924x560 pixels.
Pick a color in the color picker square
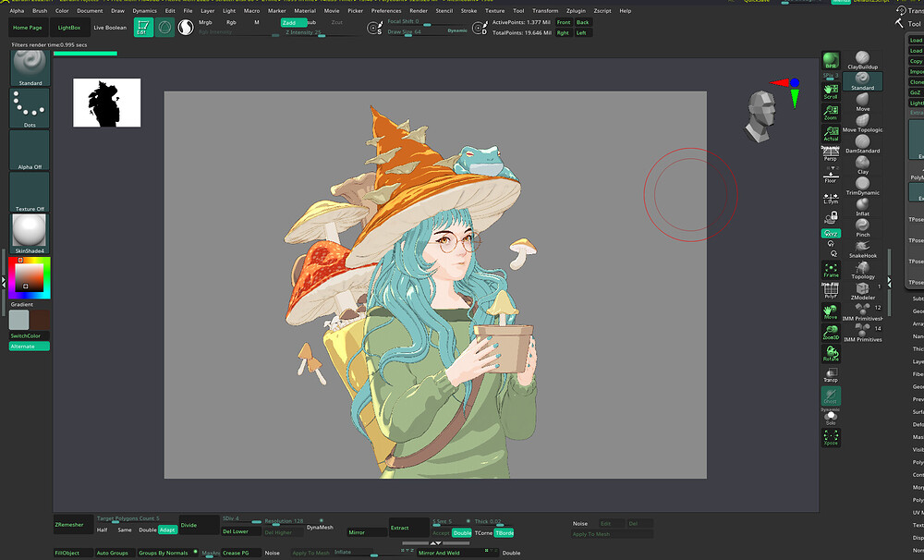(x=29, y=276)
